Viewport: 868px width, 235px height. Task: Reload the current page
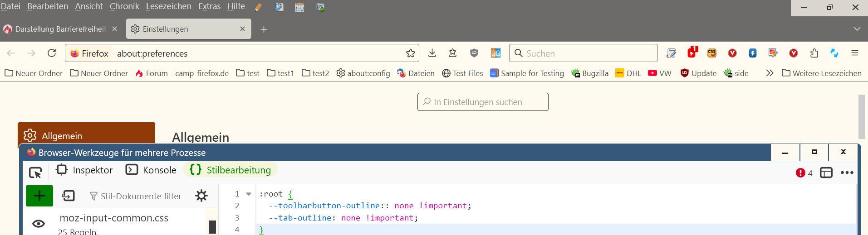pos(52,53)
